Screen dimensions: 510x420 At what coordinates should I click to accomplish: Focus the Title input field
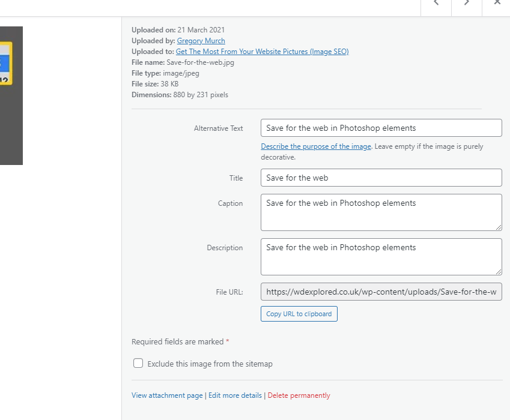(381, 178)
